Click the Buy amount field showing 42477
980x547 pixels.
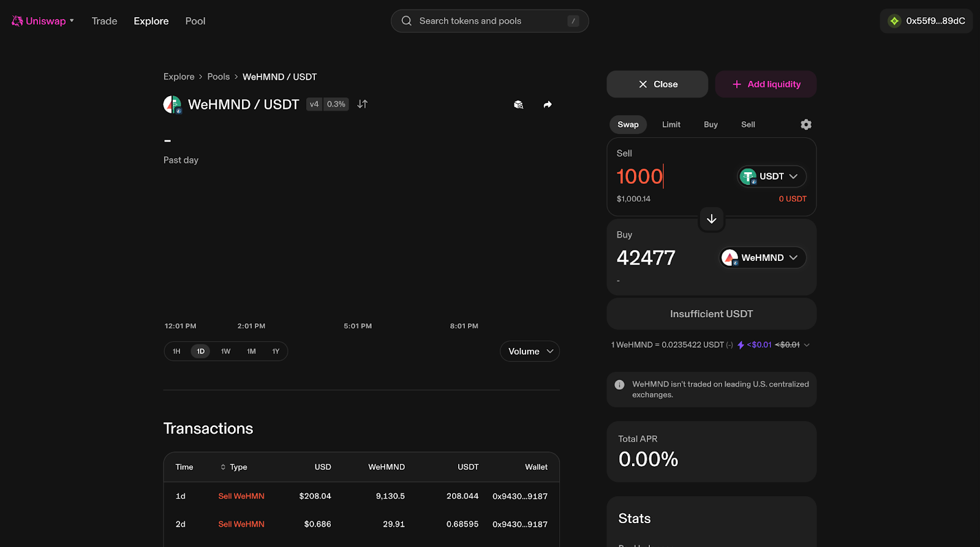646,258
